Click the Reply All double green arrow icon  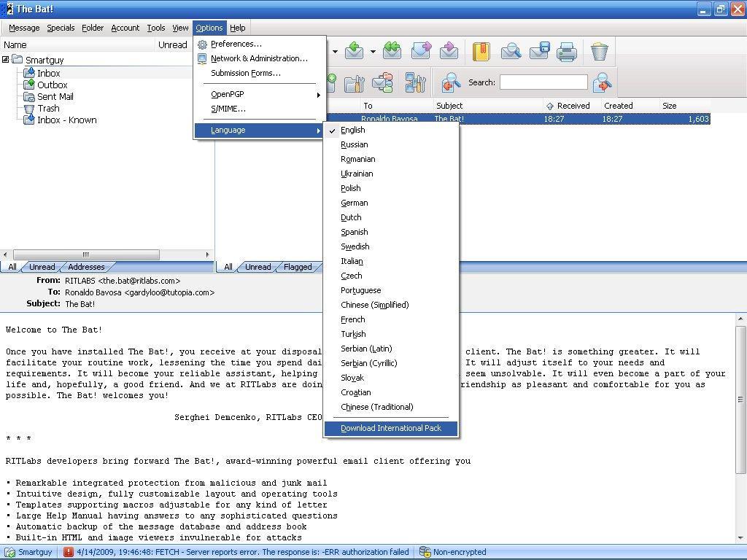pyautogui.click(x=392, y=51)
